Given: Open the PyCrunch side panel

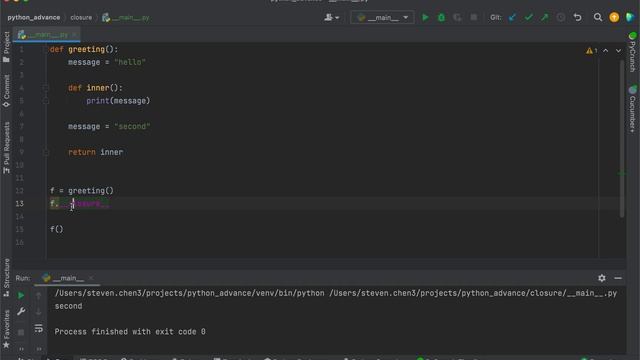Looking at the screenshot, I should tap(632, 52).
